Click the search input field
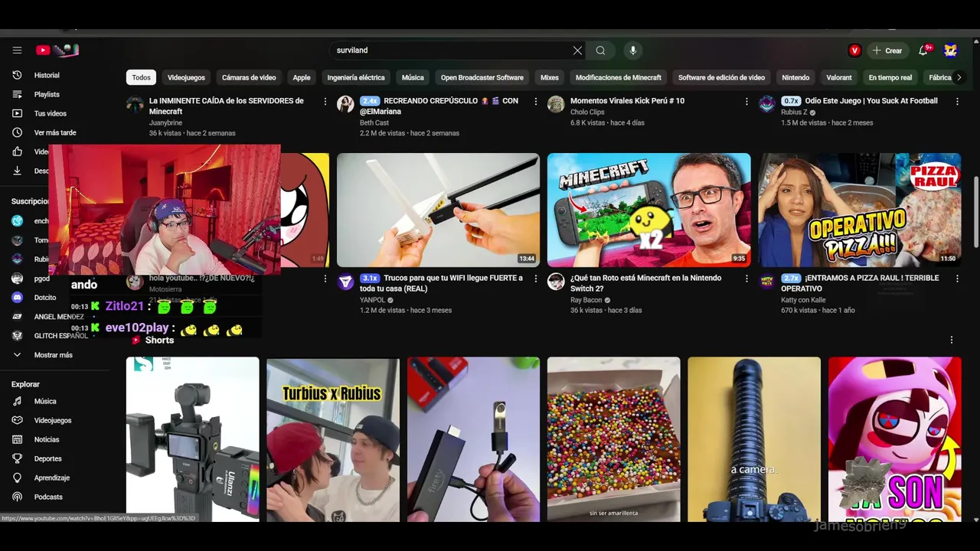980x551 pixels. (x=452, y=51)
